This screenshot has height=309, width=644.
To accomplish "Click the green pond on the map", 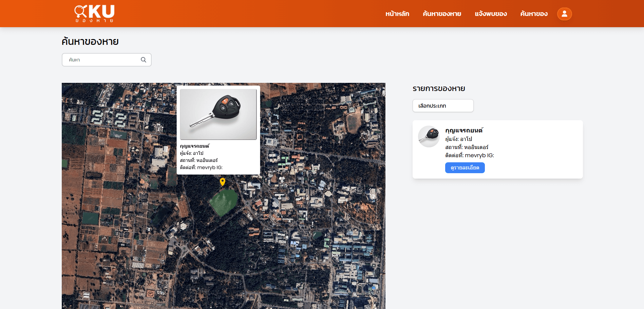I will pyautogui.click(x=223, y=202).
